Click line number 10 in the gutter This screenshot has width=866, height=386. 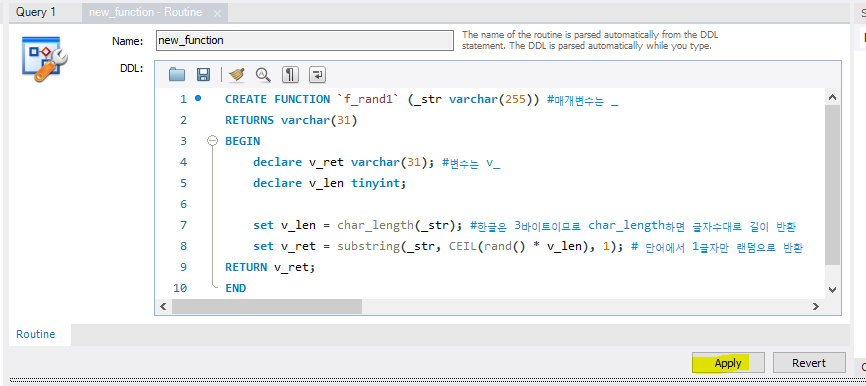tap(180, 288)
